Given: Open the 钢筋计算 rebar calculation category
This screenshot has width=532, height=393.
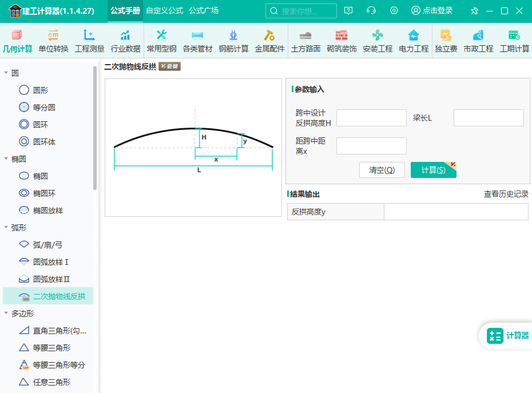Looking at the screenshot, I should [x=233, y=41].
